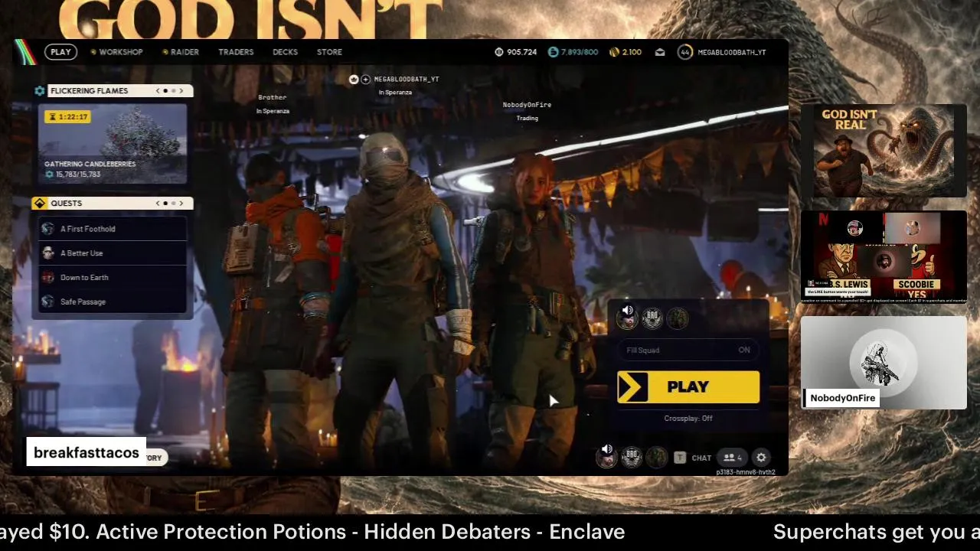Viewport: 980px width, 551px height.
Task: Toggle Fill Squad ON switch
Action: coord(688,350)
